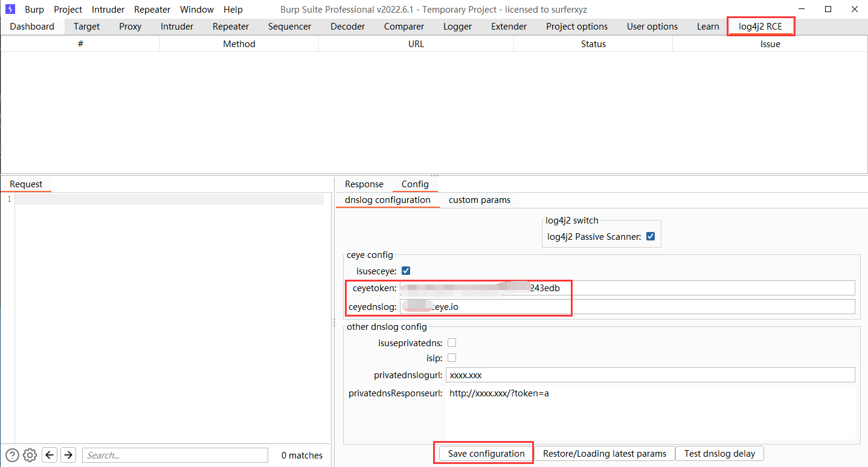Sort table by the URL column header

click(416, 44)
